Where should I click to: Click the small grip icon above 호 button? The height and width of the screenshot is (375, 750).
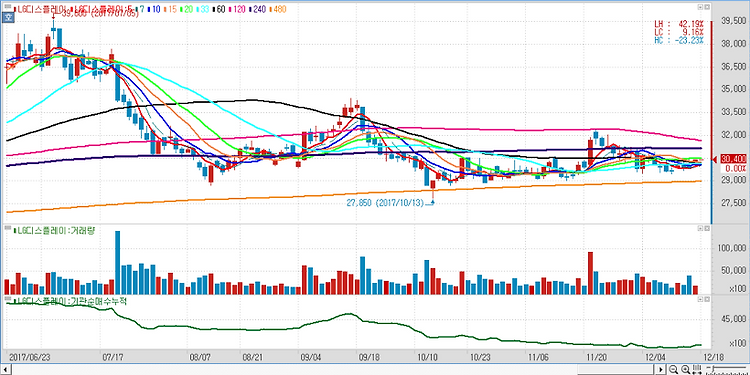point(8,6)
